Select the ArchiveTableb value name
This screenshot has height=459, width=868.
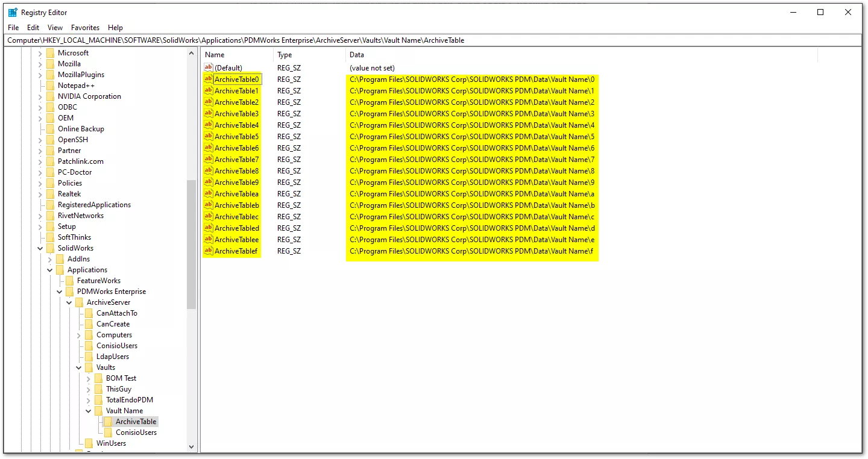(x=237, y=205)
